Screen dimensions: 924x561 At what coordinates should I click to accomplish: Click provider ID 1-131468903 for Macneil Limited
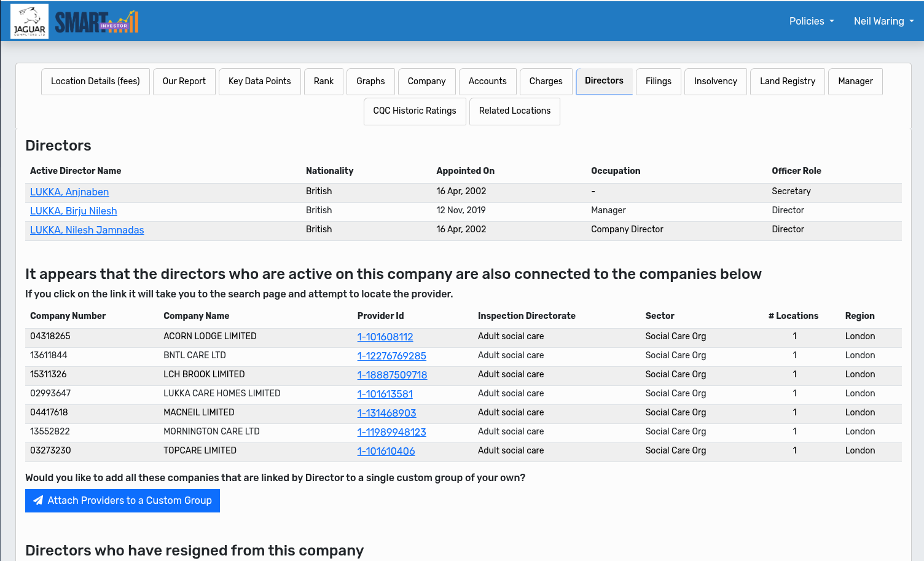(x=386, y=414)
